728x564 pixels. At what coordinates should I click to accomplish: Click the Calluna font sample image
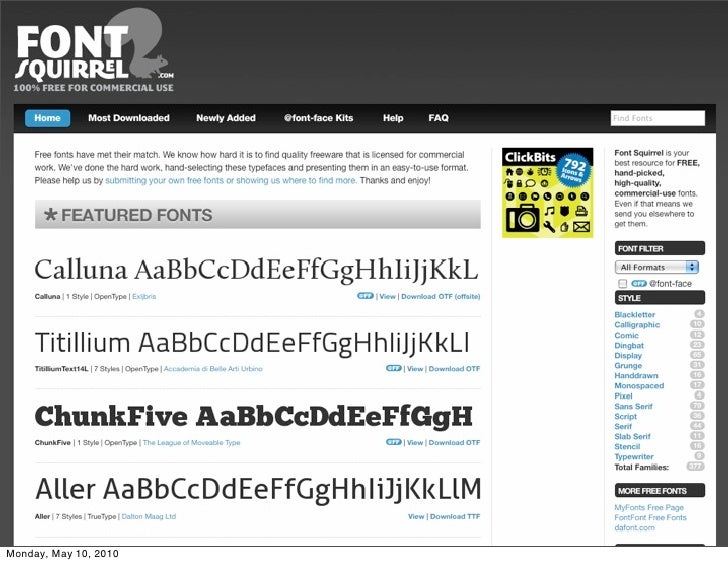tap(256, 270)
